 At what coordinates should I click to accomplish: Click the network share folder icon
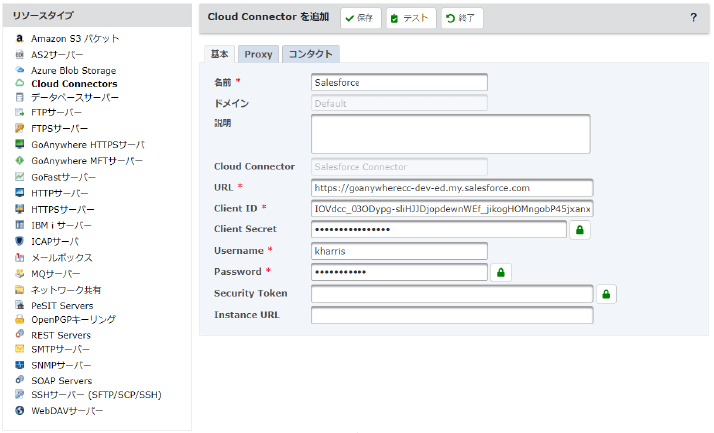coord(20,290)
